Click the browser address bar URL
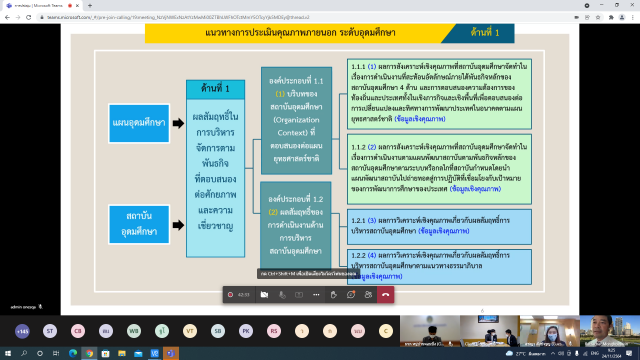 (178, 18)
